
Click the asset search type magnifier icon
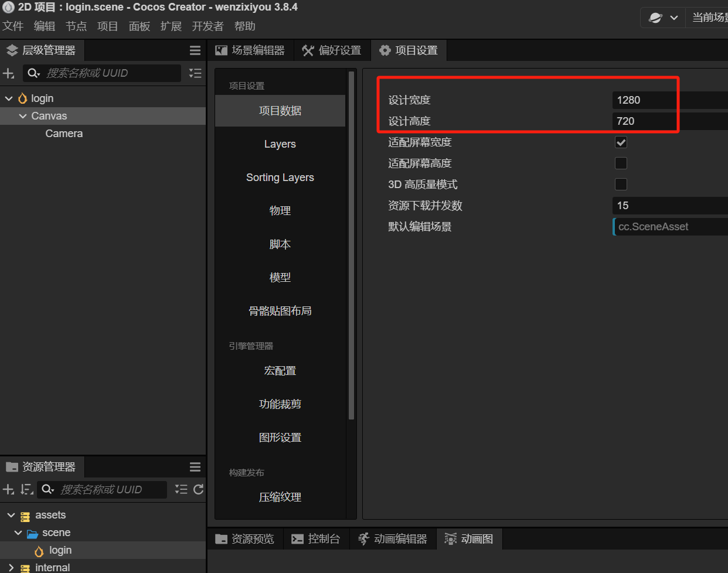[x=47, y=489]
